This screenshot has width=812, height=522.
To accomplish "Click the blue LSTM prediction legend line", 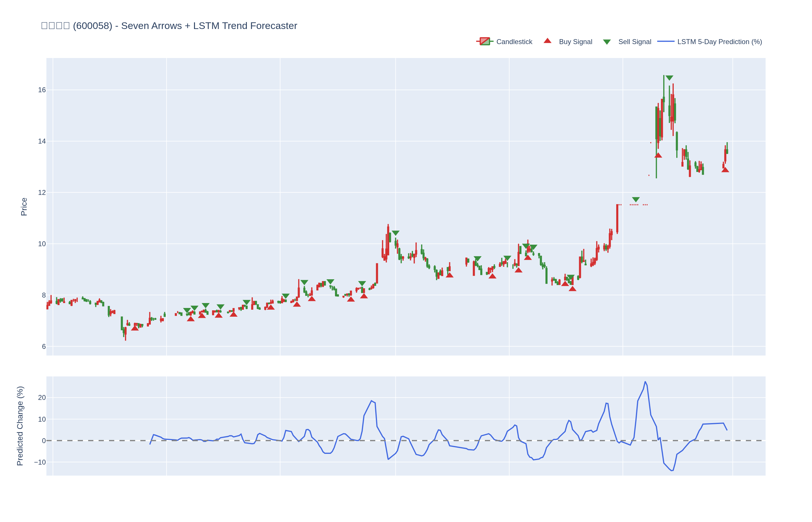I will point(666,41).
